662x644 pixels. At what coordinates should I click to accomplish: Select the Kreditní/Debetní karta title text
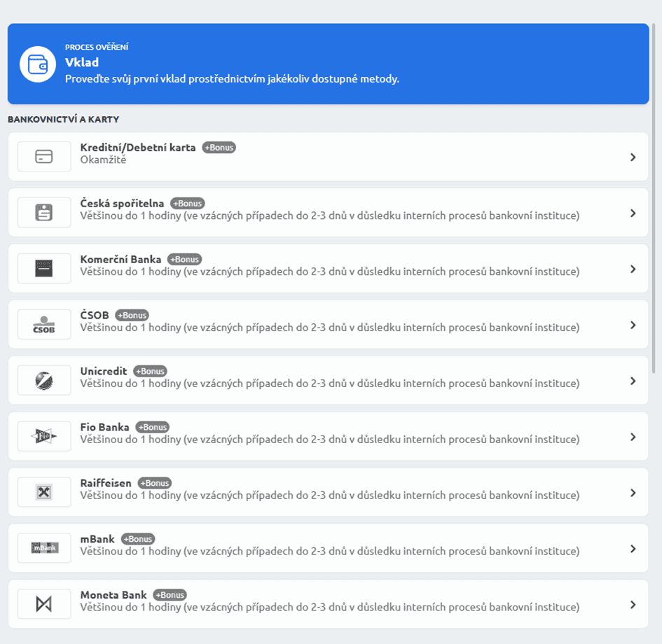138,148
